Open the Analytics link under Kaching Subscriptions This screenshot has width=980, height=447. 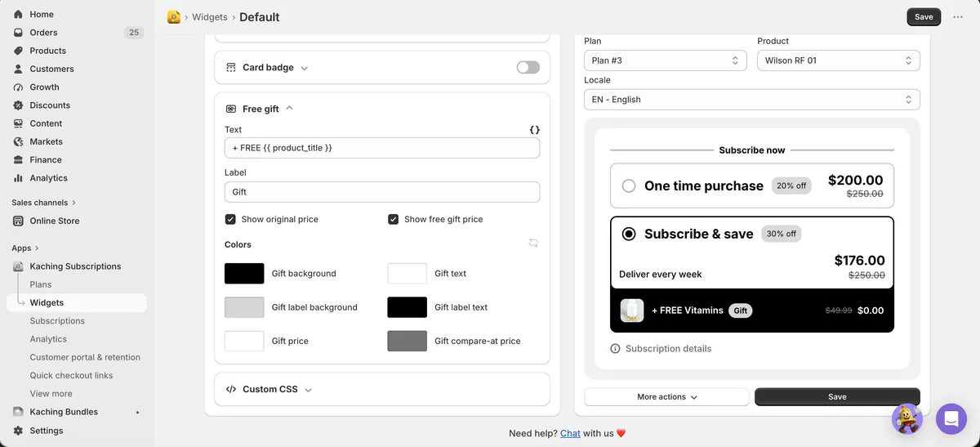[48, 339]
